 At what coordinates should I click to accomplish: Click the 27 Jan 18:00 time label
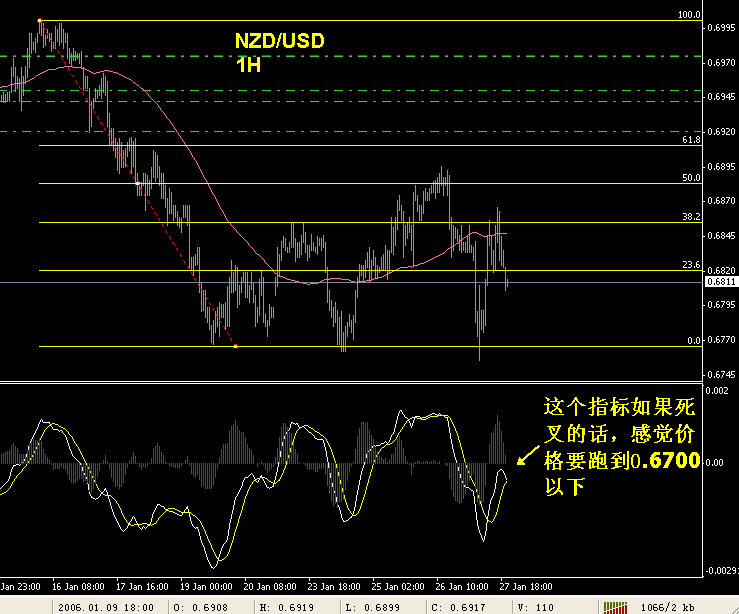526,587
